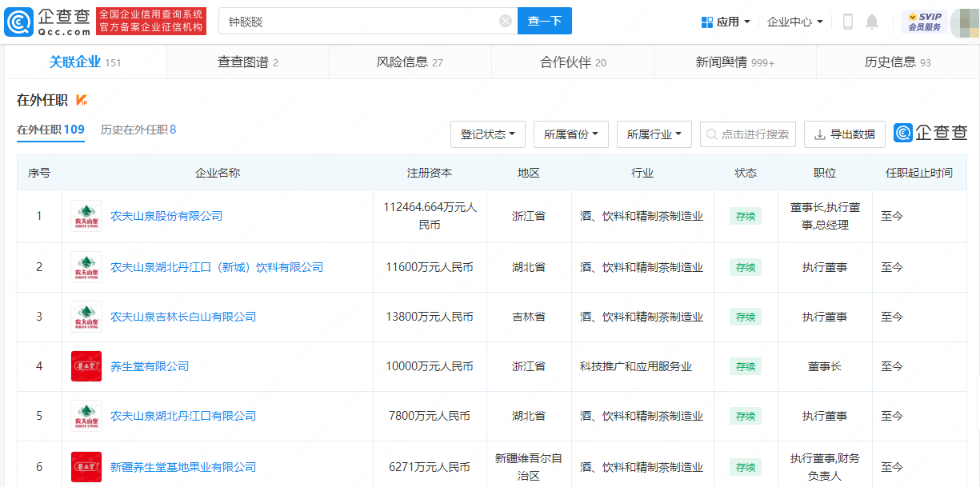Open the 农夫山泉股份有限公司 company link
980x487 pixels.
click(x=166, y=216)
